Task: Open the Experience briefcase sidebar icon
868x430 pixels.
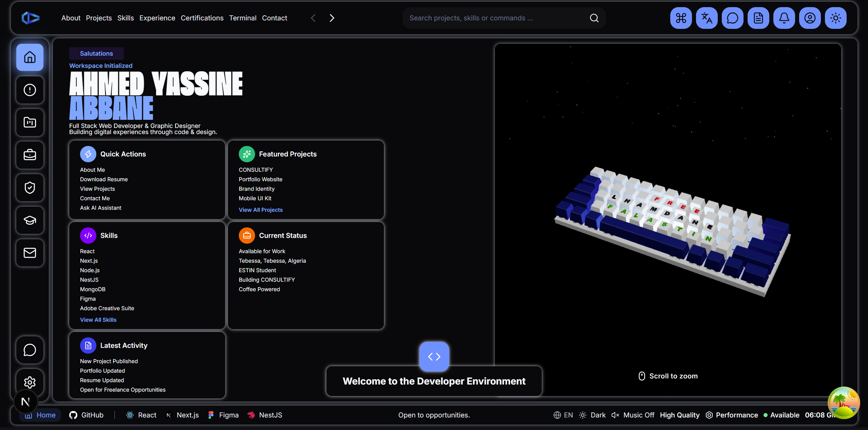Action: coord(30,155)
